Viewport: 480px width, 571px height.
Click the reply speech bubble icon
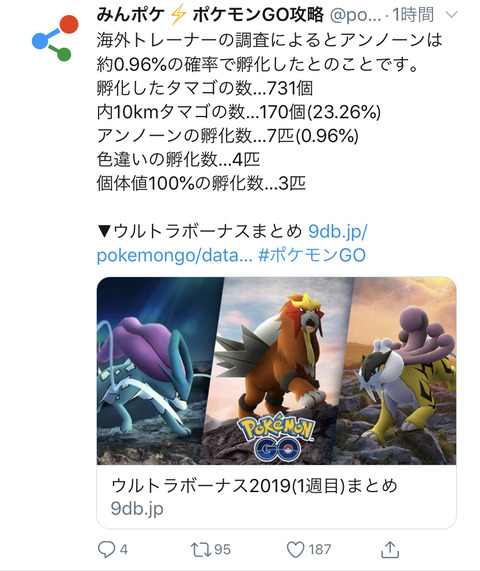[x=107, y=549]
